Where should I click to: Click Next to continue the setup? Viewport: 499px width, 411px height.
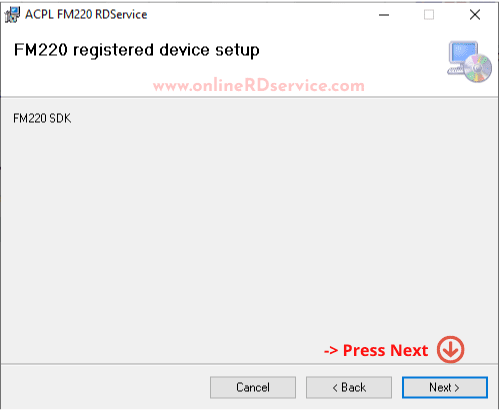[445, 387]
